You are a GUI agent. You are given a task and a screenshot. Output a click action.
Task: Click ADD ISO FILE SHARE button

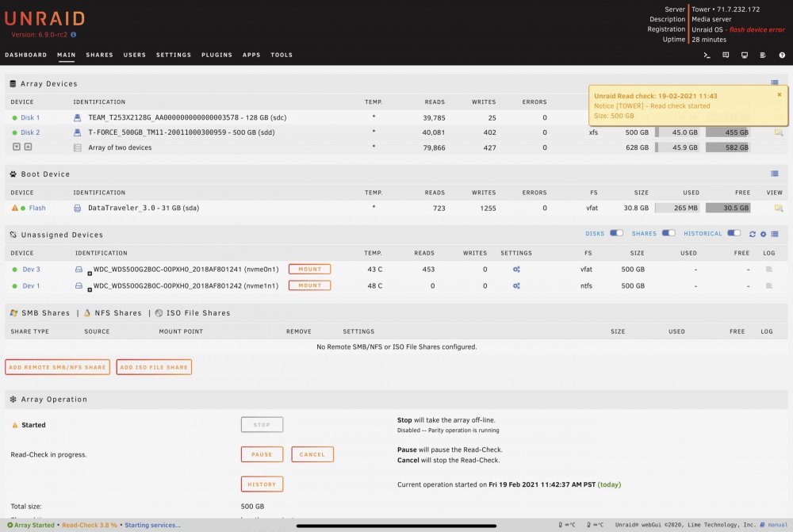click(154, 367)
